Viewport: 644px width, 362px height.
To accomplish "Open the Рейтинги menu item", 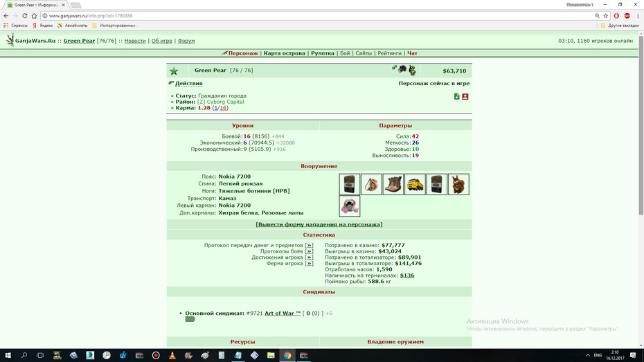I will click(x=389, y=53).
